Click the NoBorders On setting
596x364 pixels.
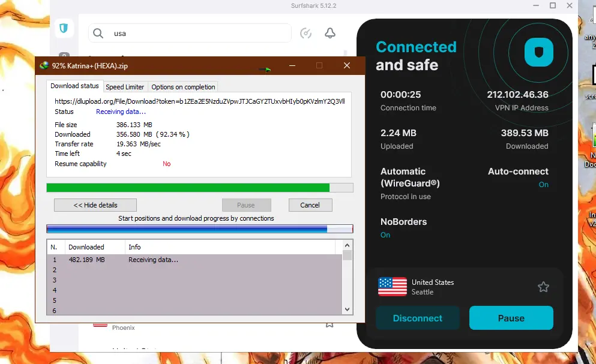click(403, 228)
